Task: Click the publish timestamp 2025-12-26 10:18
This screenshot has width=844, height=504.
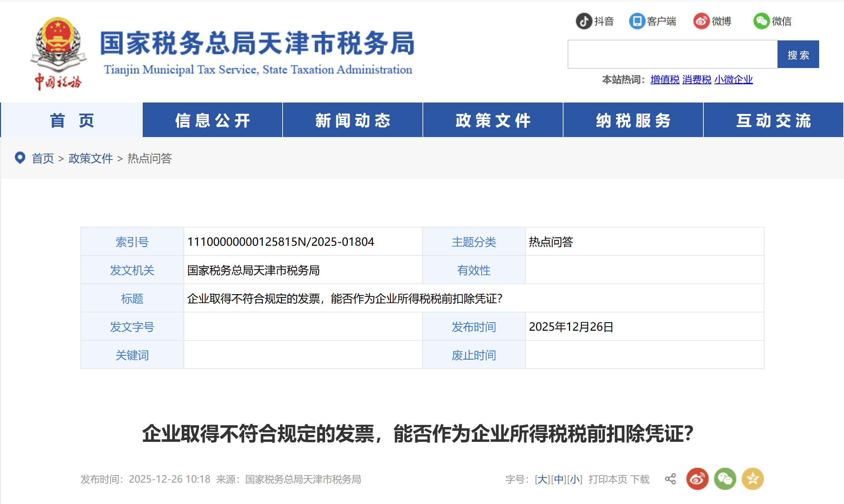Action: click(x=169, y=479)
